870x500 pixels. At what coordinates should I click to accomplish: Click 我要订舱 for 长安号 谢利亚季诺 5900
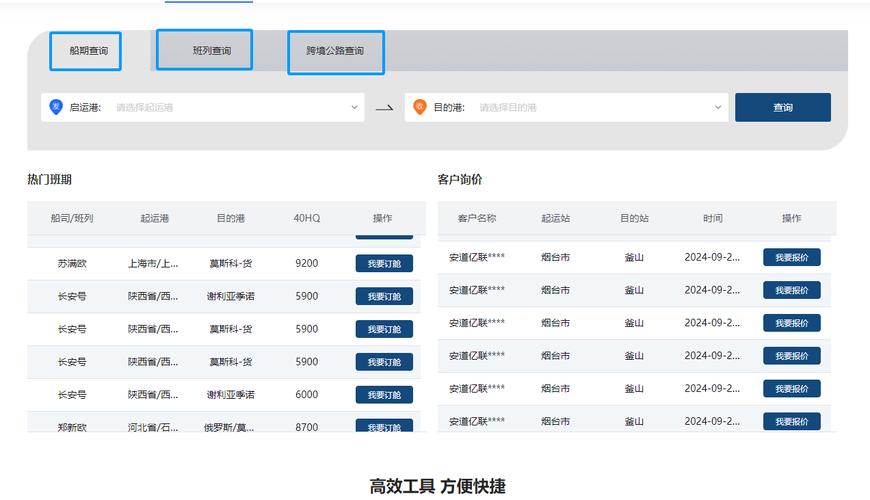point(384,296)
